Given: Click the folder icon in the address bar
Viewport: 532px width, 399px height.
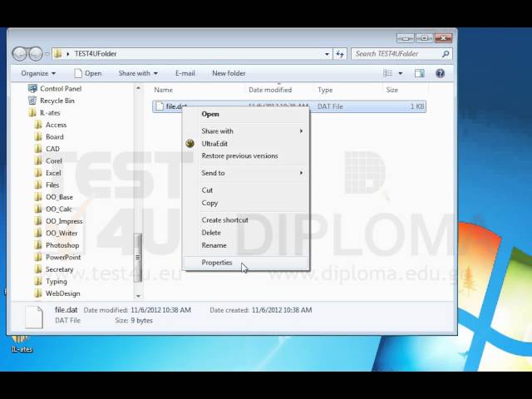Looking at the screenshot, I should (x=58, y=53).
